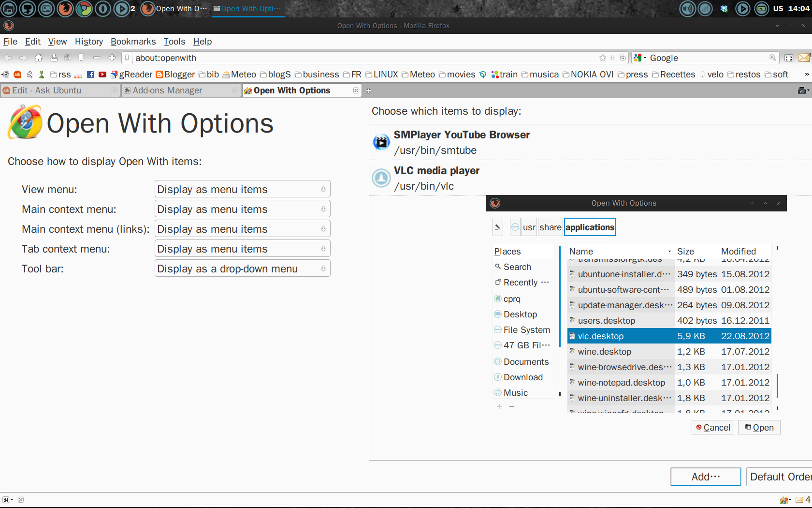Open the Tool bar display dropdown

click(x=243, y=269)
